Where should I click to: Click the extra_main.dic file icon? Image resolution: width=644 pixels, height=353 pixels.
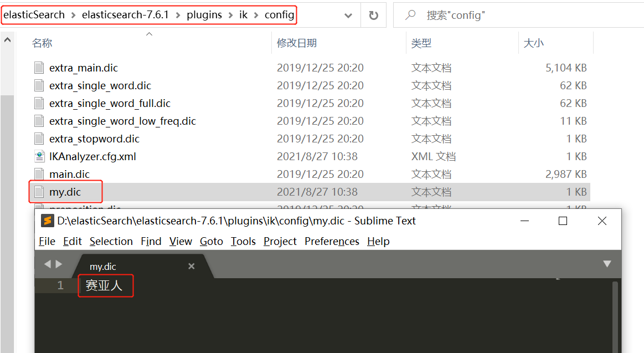39,68
